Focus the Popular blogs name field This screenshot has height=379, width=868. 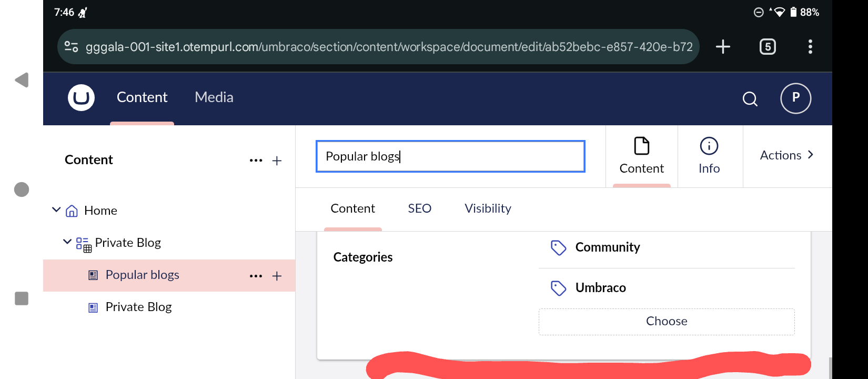pos(450,156)
